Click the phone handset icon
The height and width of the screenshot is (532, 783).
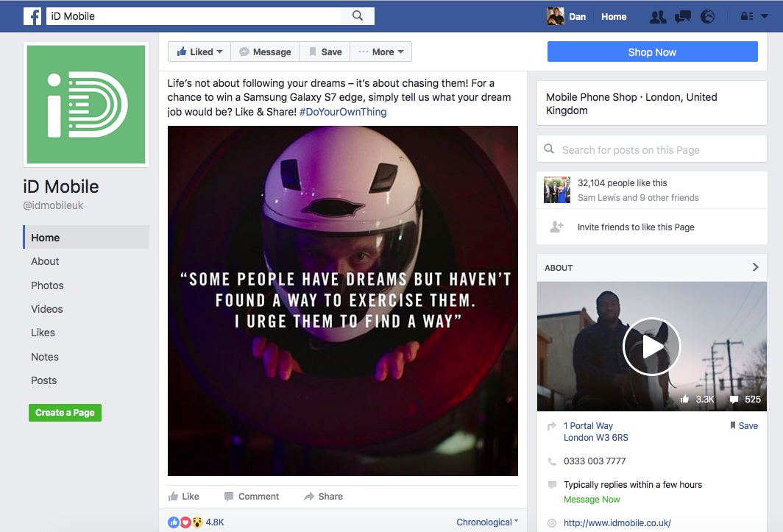click(x=552, y=461)
